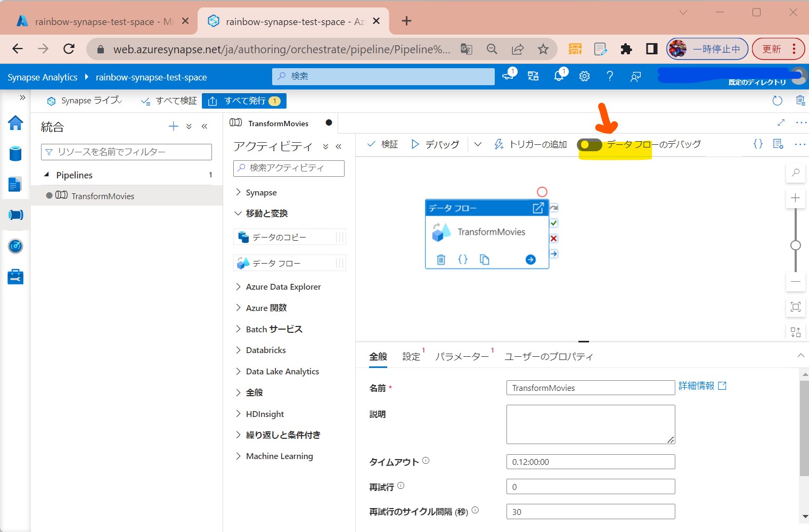Open the Home hub icon in sidebar
Viewport: 809px width, 532px height.
[15, 122]
